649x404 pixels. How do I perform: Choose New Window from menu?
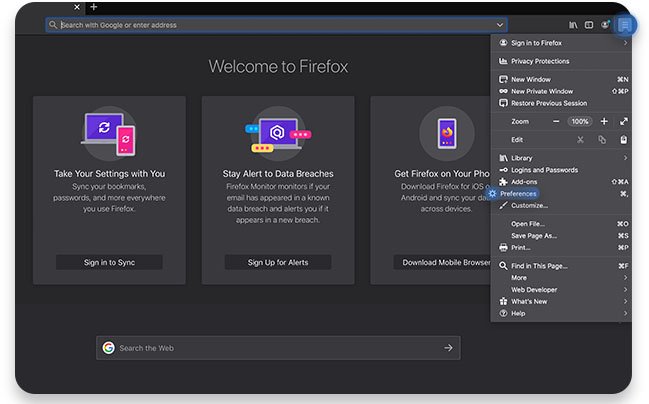[x=561, y=79]
